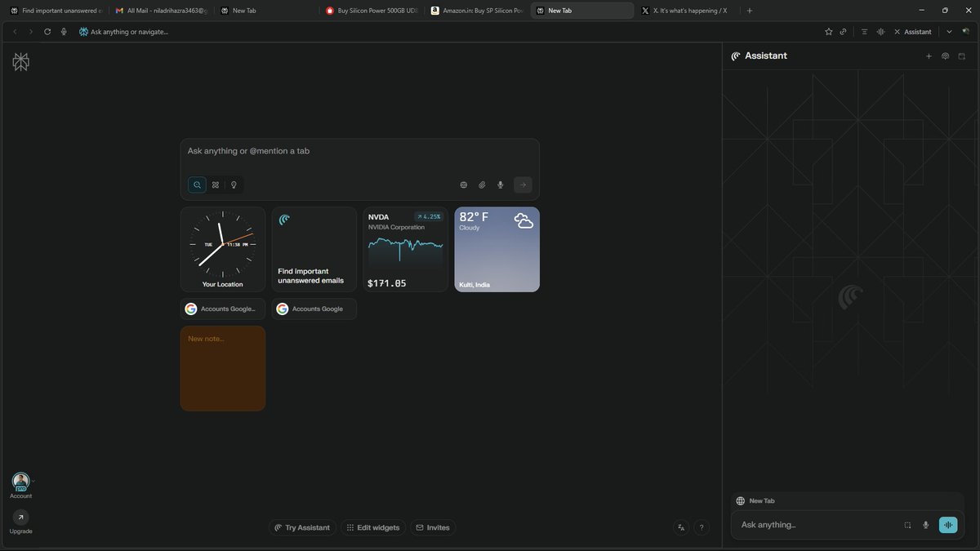Screen dimensions: 980x551
Task: Select the Research mode icon in the query box
Action: click(x=216, y=185)
